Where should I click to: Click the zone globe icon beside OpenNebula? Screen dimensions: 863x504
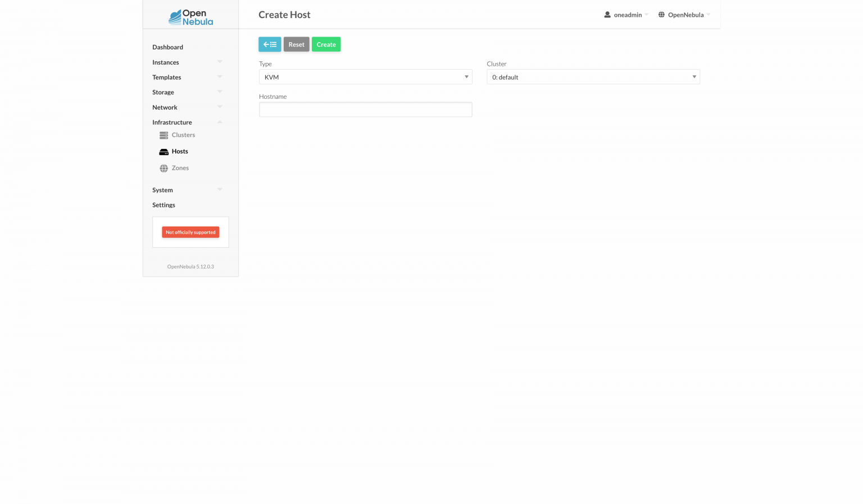[x=660, y=15]
